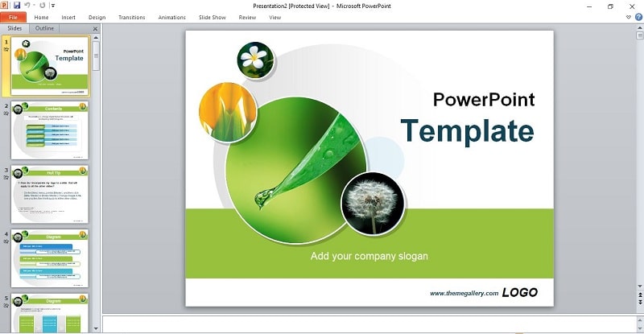644x334 pixels.
Task: Click main editor scroll up arrow
Action: pos(640,27)
